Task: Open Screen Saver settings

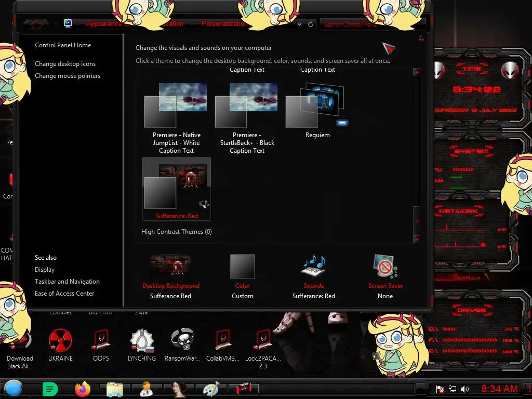Action: coord(385,276)
